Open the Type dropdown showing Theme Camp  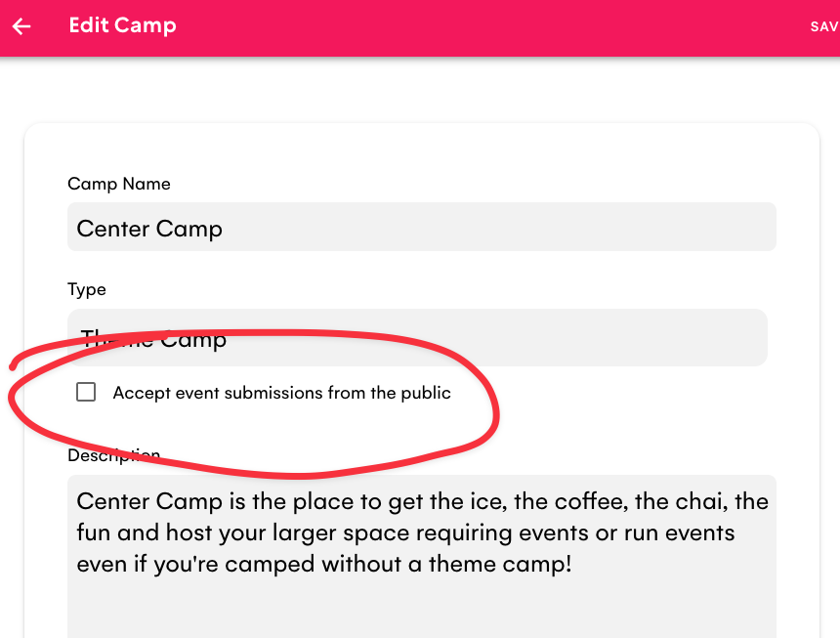click(417, 338)
